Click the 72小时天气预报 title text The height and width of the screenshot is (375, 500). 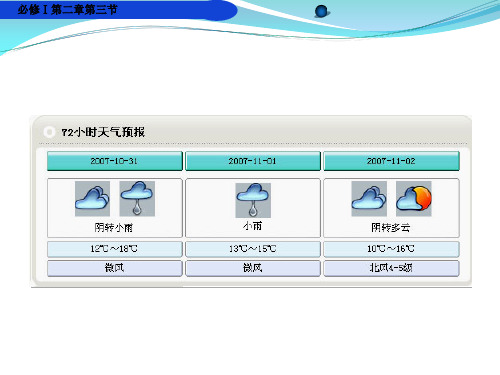[103, 132]
